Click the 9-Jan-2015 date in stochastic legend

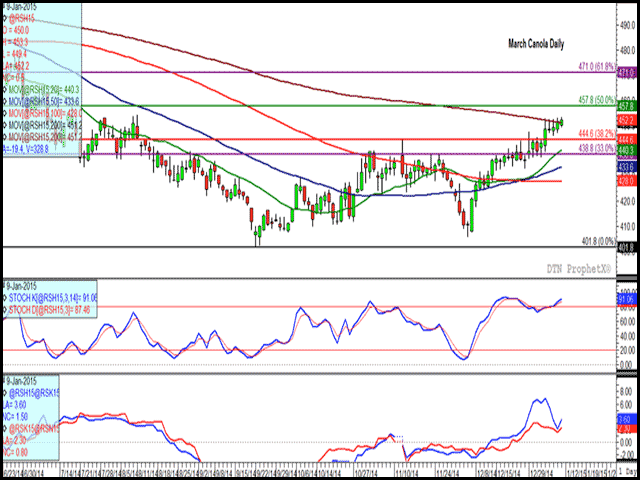20,284
